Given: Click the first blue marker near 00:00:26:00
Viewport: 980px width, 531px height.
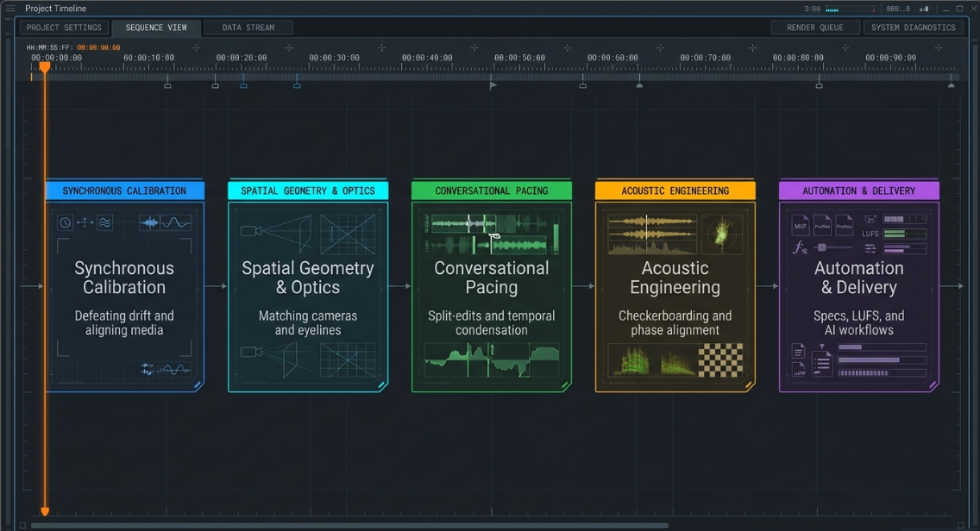Looking at the screenshot, I should click(244, 85).
